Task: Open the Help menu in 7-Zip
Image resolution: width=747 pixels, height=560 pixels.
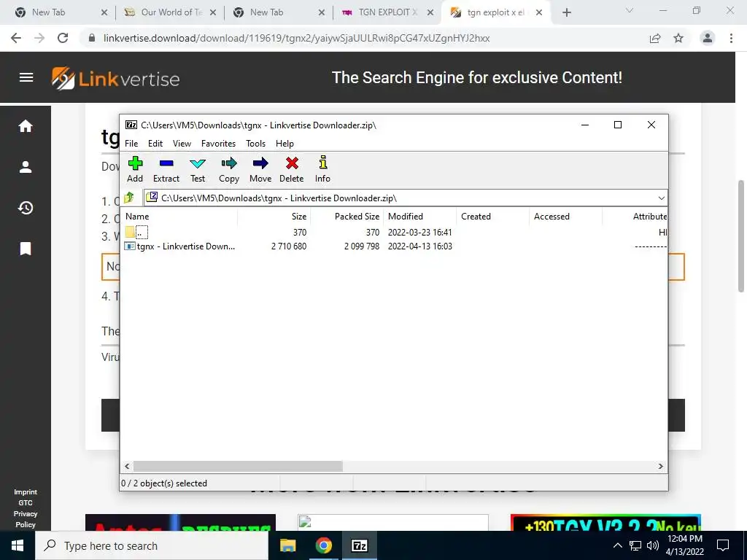Action: coord(285,144)
